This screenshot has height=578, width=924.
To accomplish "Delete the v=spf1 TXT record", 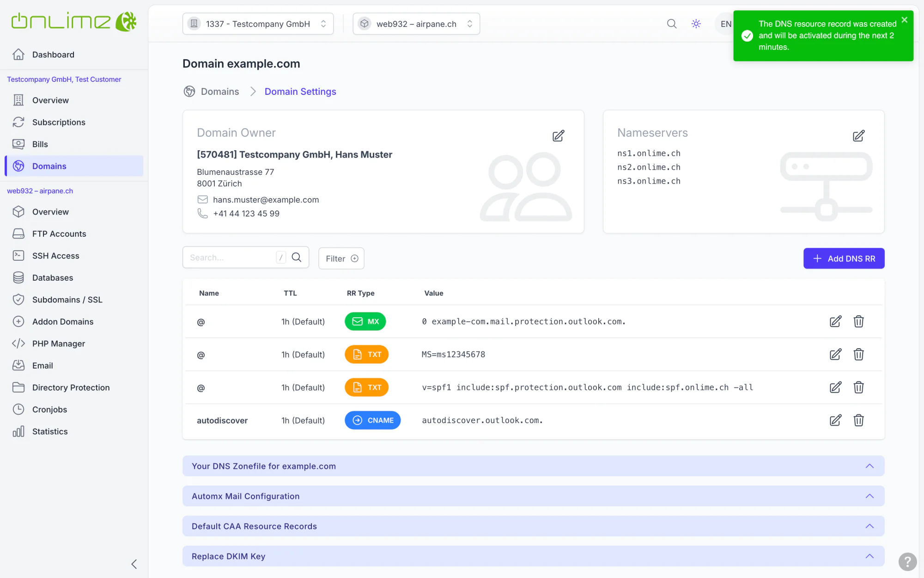I will tap(858, 387).
